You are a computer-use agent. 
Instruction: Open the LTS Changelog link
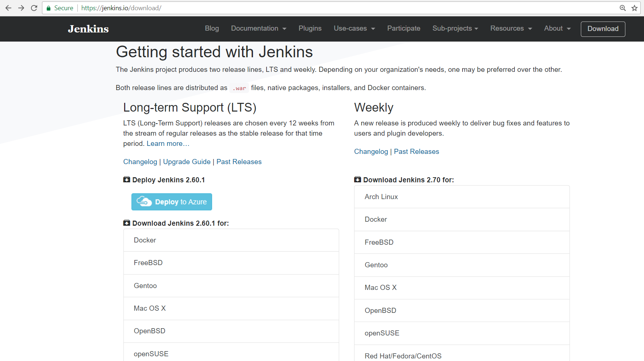[x=140, y=162]
